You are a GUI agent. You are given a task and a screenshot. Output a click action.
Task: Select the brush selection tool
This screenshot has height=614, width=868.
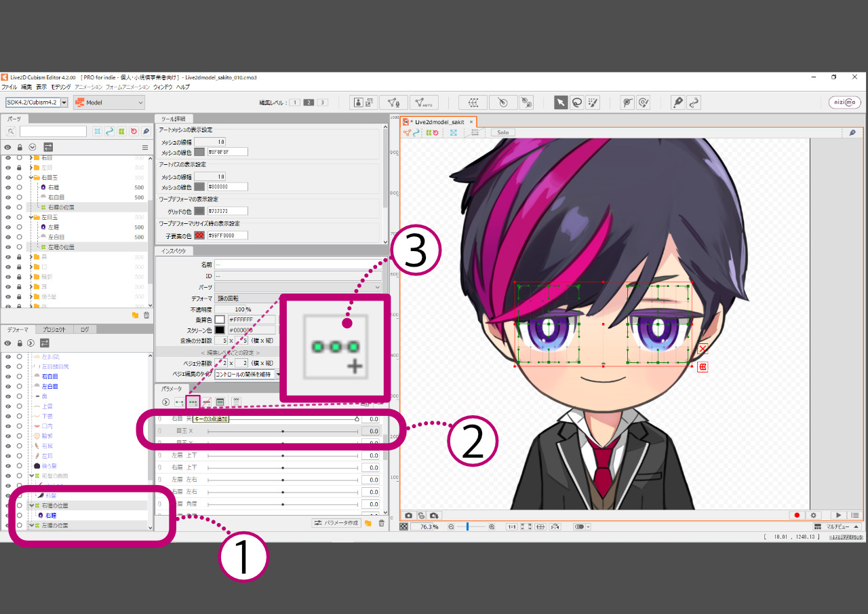pyautogui.click(x=593, y=102)
